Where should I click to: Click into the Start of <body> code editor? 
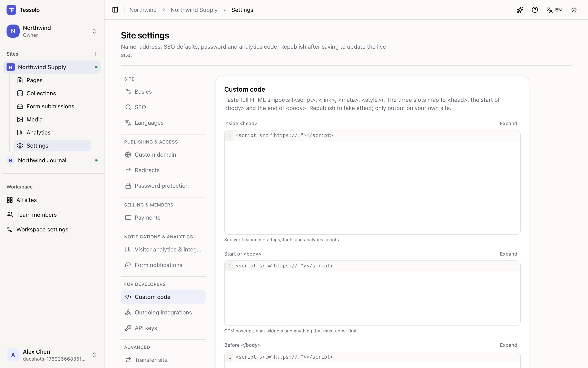(x=372, y=293)
